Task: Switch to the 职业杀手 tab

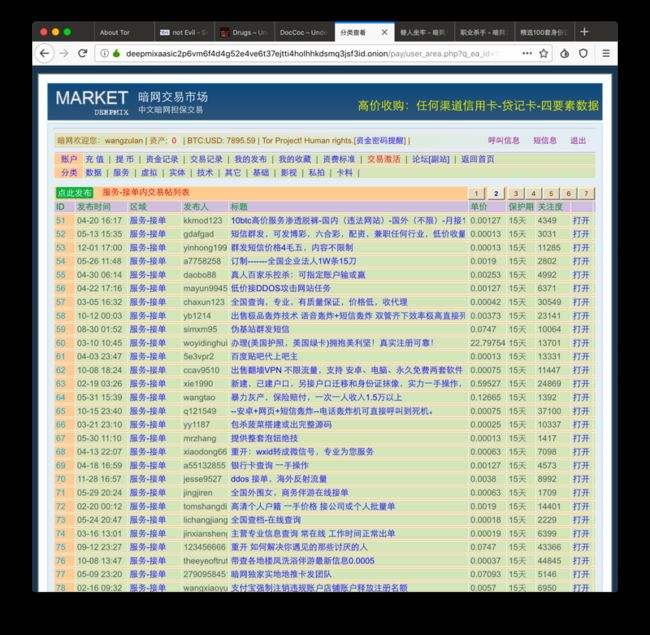Action: (484, 32)
